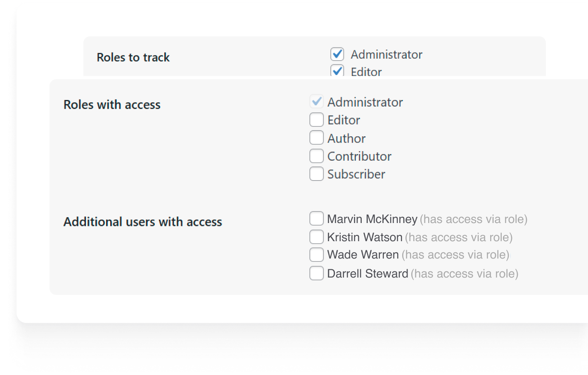Enable the Editor role with access
Viewport: 588px width, 375px height.
point(316,119)
